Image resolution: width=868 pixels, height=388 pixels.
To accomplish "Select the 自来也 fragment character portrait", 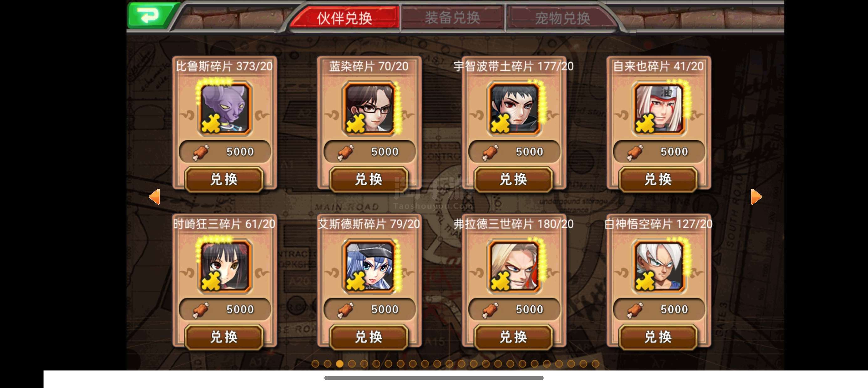I will pyautogui.click(x=659, y=109).
